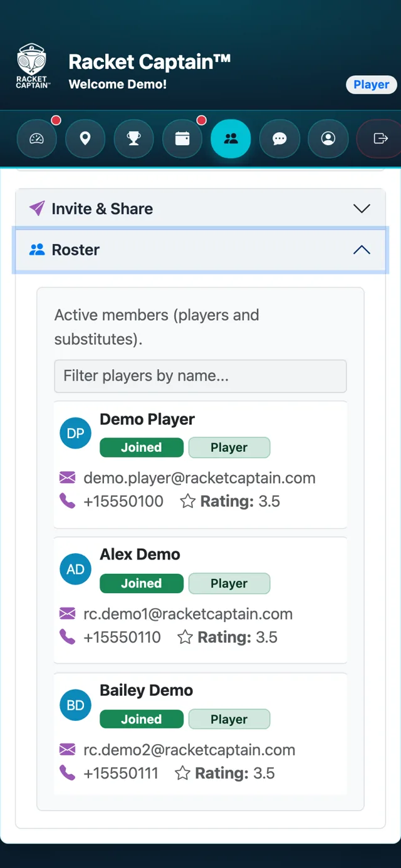Viewport: 401px width, 868px height.
Task: Click Bailey Demo's Player badge
Action: coord(229,719)
